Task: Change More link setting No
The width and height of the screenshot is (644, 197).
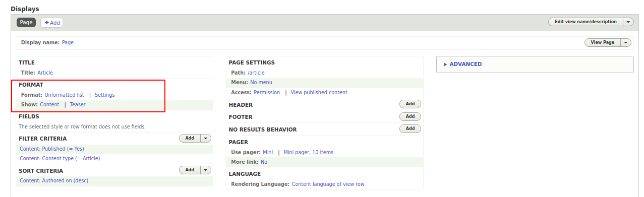Action: coord(264,162)
